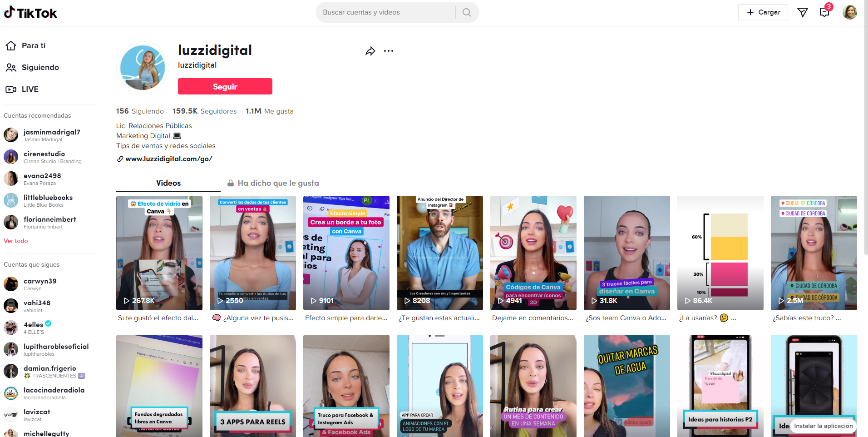Open Códigos de Canva video
The height and width of the screenshot is (437, 868).
[x=533, y=253]
